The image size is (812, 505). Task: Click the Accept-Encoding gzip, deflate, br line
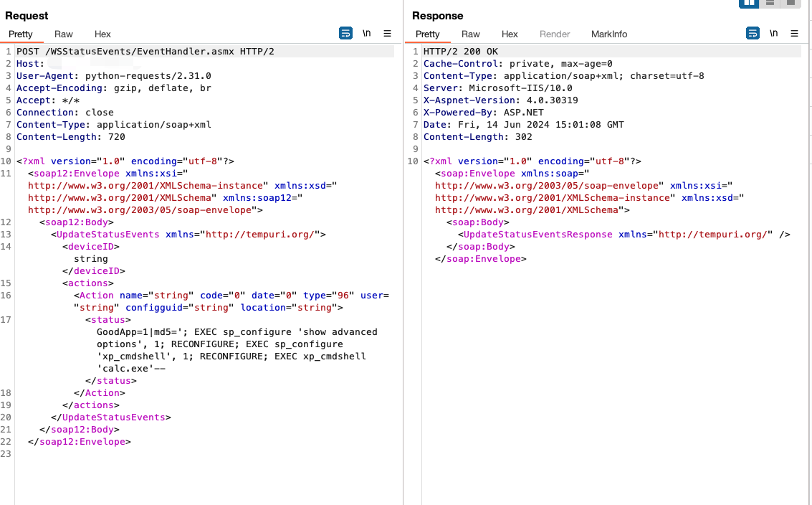point(114,88)
